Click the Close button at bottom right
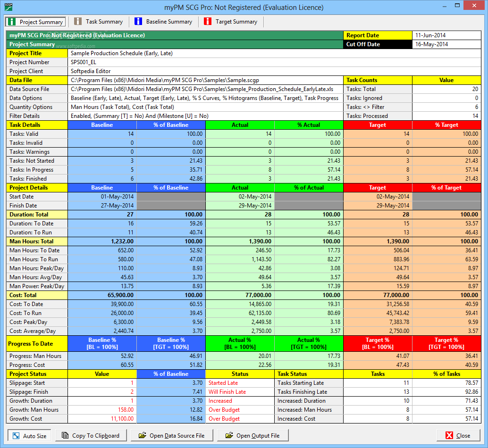 458,436
